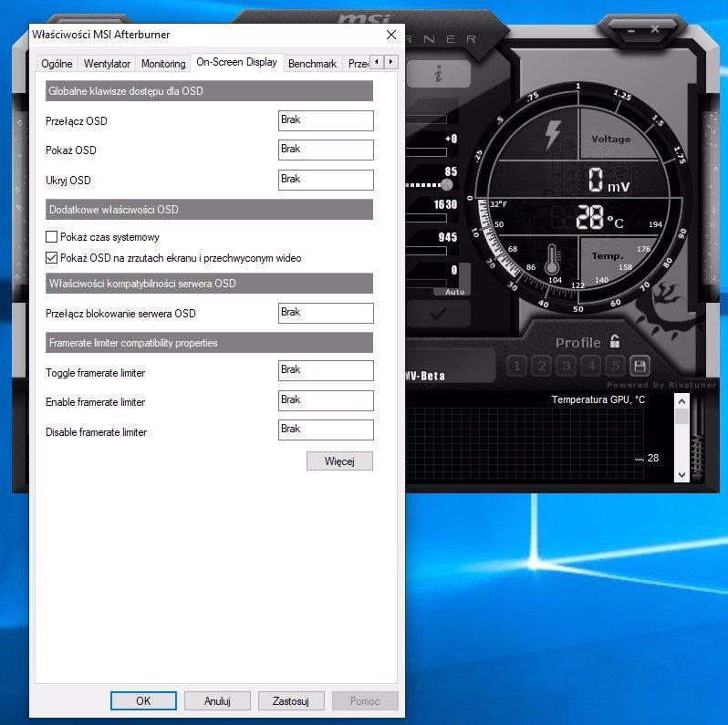The width and height of the screenshot is (728, 725).
Task: Click the apply checkmark button in Afterburner
Action: coord(439,314)
